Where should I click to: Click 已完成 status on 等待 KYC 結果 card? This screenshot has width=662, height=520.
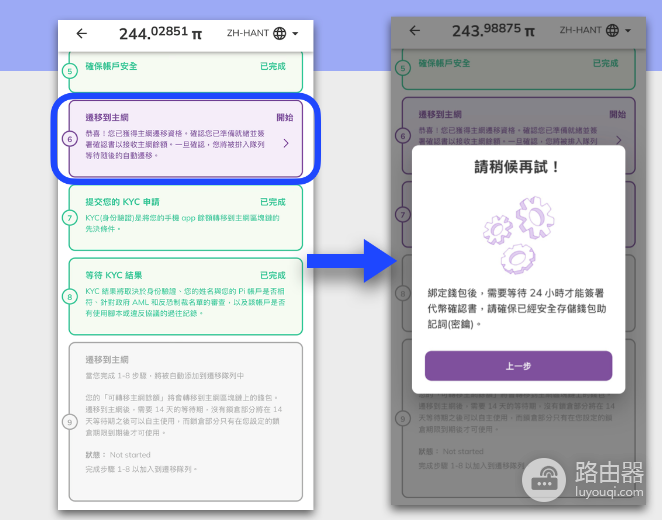273,275
